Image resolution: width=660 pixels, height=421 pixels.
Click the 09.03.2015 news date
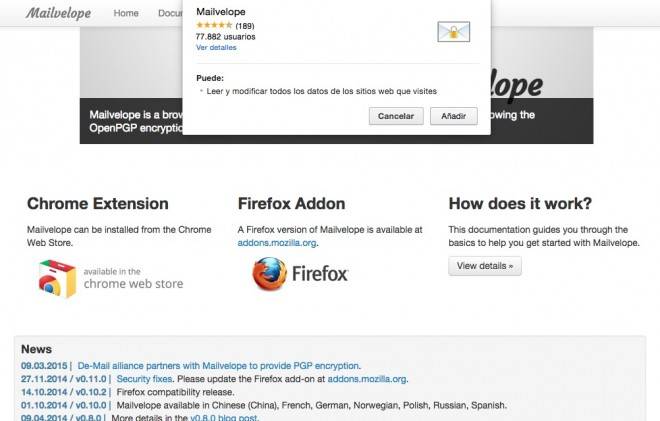(x=44, y=366)
